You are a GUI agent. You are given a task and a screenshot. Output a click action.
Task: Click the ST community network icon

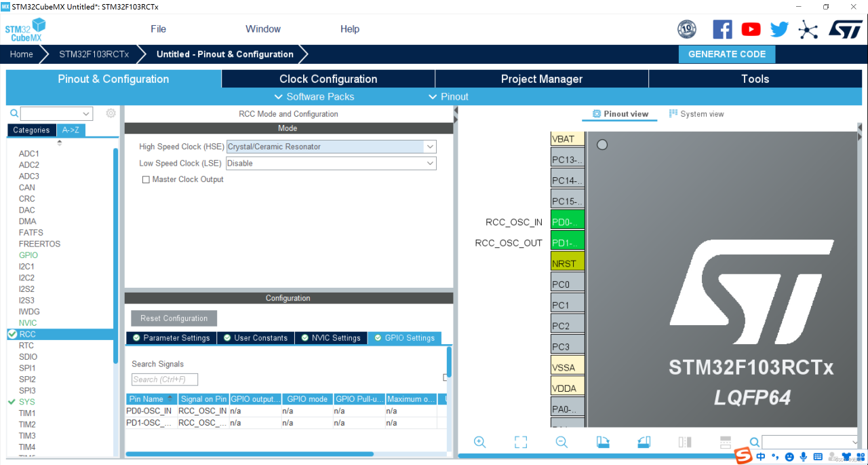point(808,29)
